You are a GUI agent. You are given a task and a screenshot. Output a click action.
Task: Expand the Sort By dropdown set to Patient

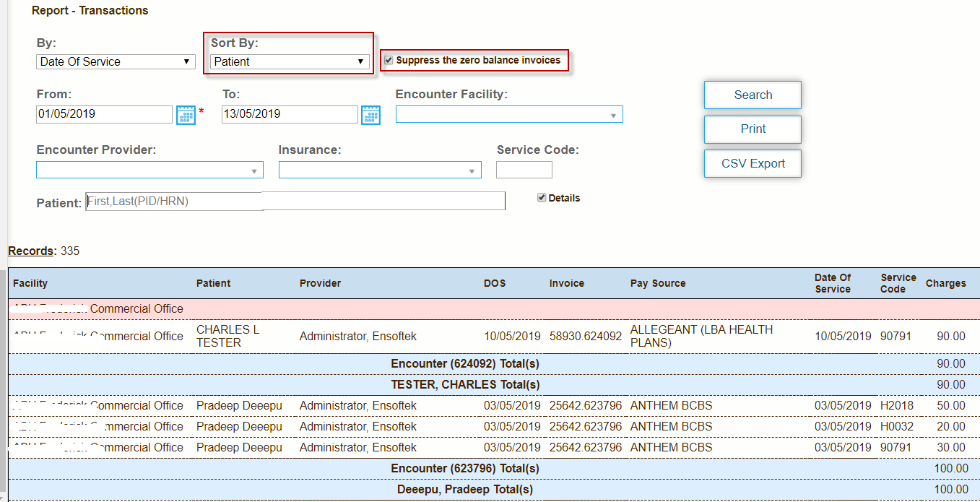(290, 62)
